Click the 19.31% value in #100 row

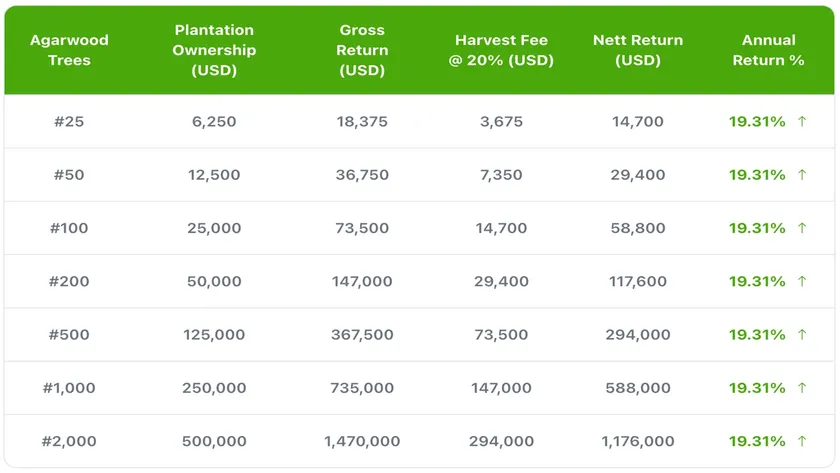(757, 228)
